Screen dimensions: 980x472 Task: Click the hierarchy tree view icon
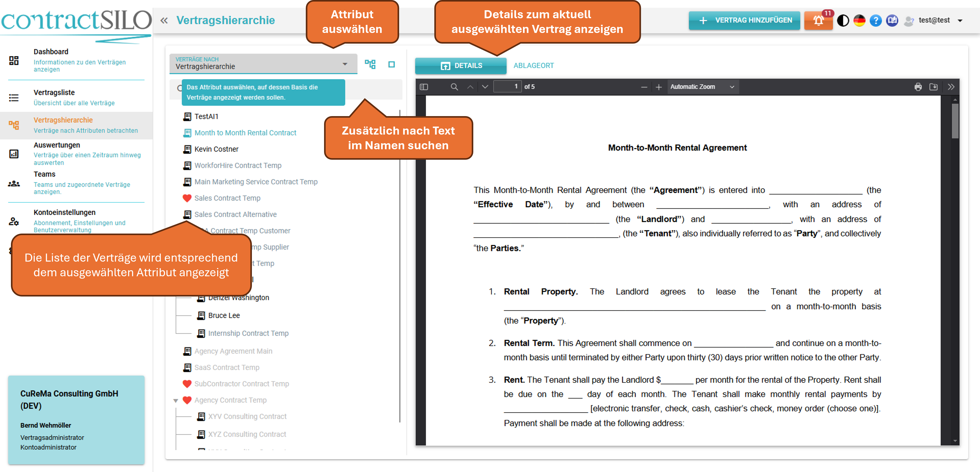click(x=370, y=64)
